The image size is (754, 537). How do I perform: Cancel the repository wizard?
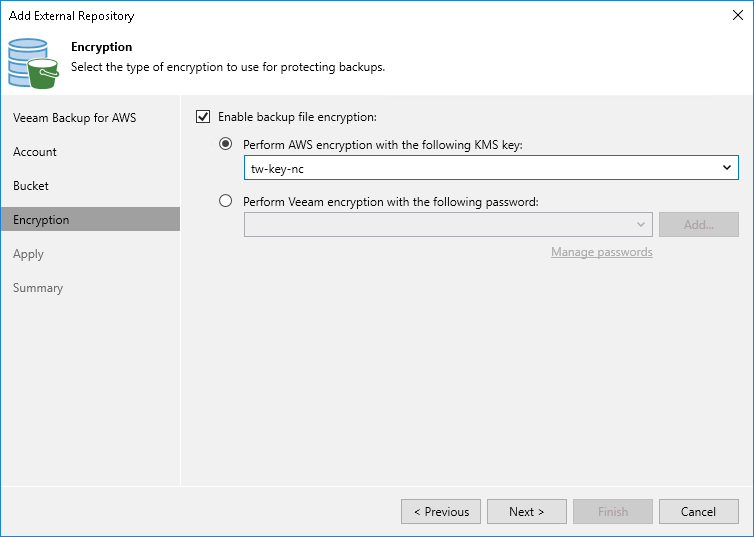698,511
